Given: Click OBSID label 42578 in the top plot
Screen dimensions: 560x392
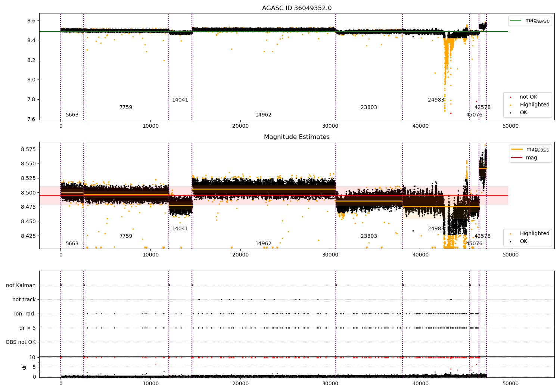Looking at the screenshot, I should [x=482, y=108].
